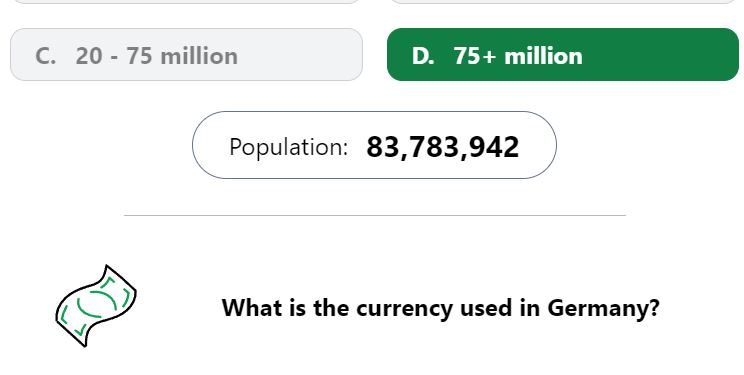Click the question about Germany's currency
Image resolution: width=744 pixels, height=375 pixels.
click(x=441, y=308)
